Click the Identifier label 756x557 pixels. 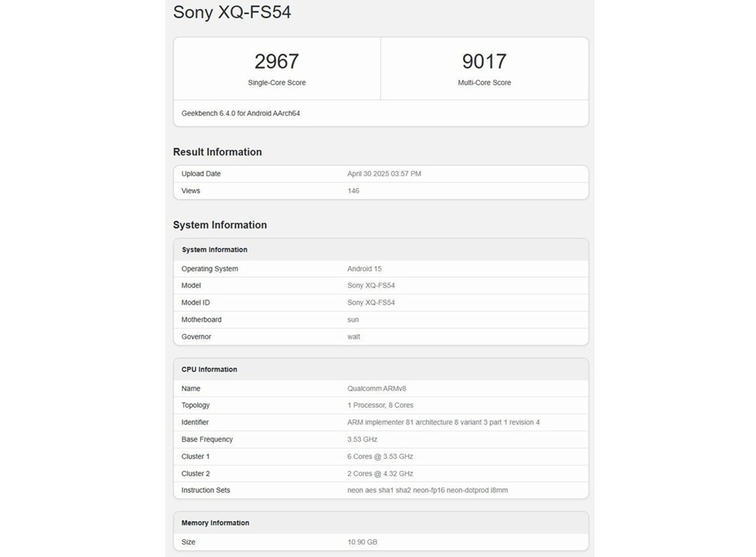click(x=195, y=423)
